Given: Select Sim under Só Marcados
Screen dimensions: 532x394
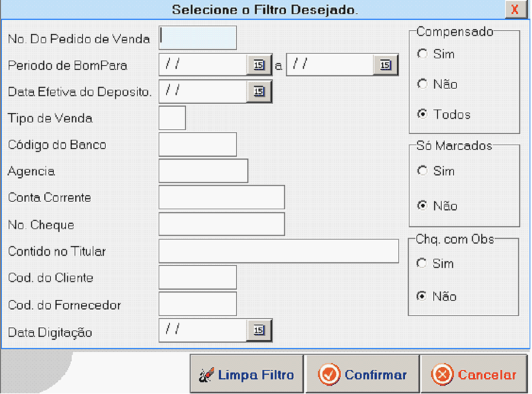Looking at the screenshot, I should tap(422, 171).
